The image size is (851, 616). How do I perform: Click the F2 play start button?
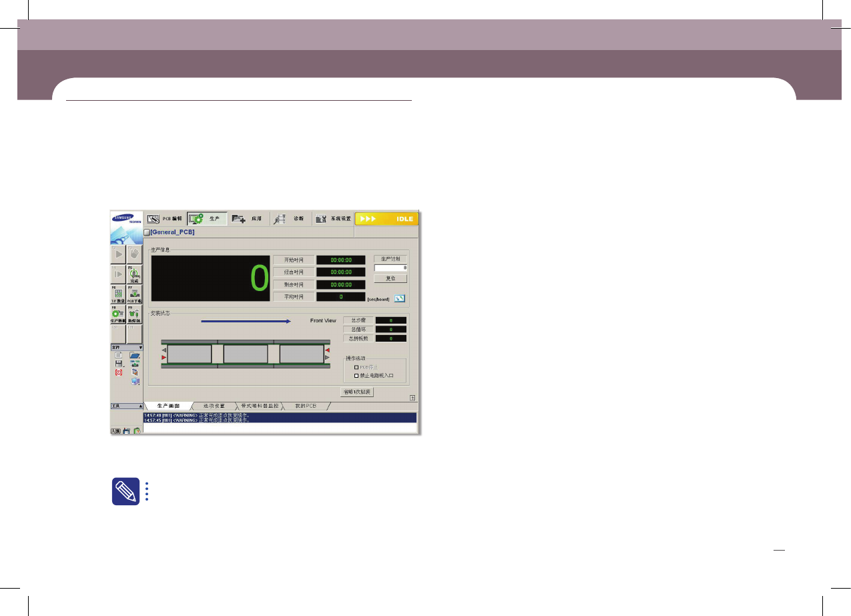[x=118, y=254]
